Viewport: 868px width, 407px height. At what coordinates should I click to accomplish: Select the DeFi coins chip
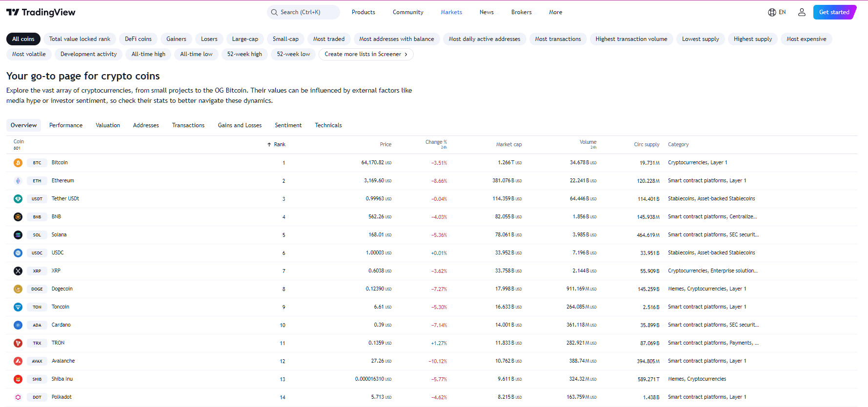coord(138,39)
